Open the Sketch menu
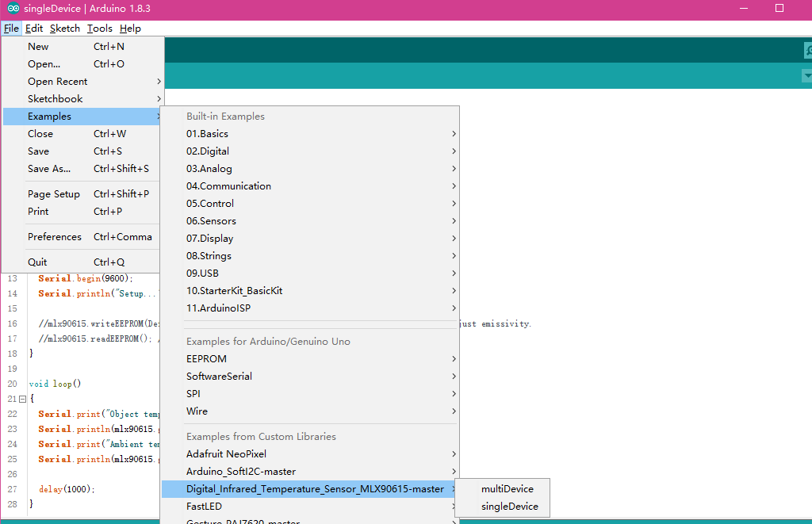The height and width of the screenshot is (524, 812). 65,29
